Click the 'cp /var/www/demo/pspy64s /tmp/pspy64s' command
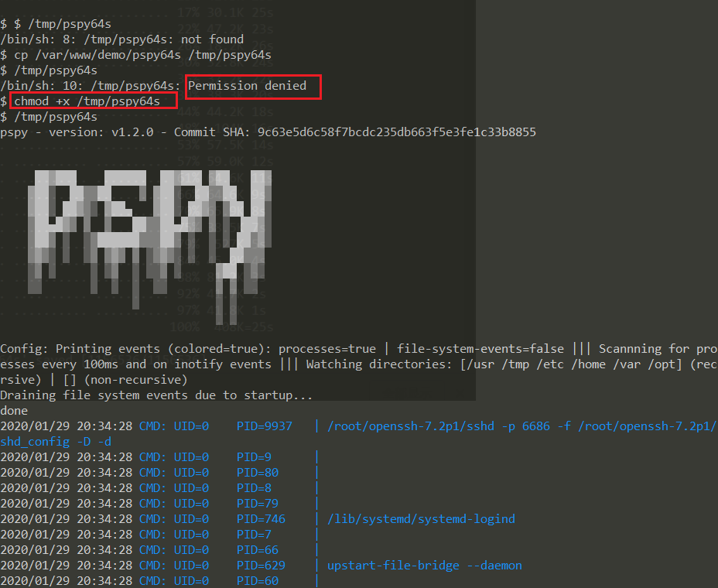The width and height of the screenshot is (718, 588). tap(143, 55)
